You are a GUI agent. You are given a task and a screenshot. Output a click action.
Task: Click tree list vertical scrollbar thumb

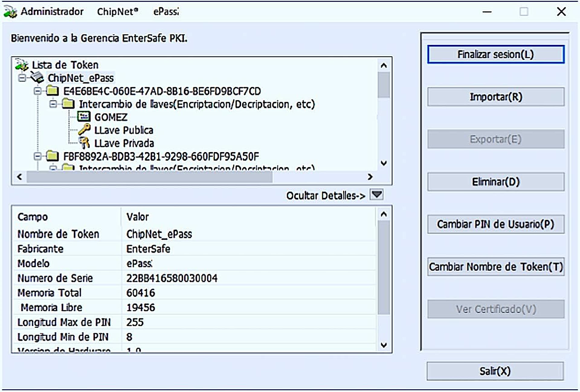pyautogui.click(x=384, y=85)
